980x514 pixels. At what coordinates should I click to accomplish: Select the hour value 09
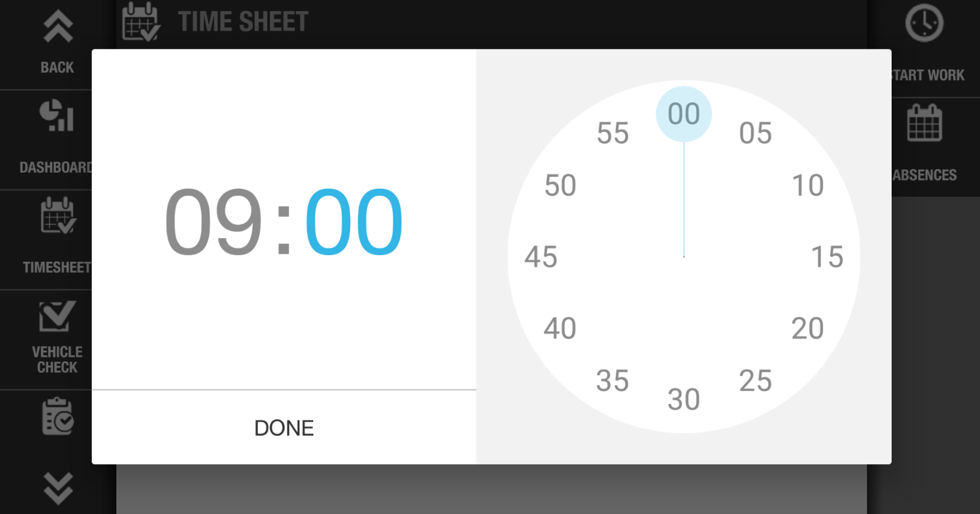(213, 221)
